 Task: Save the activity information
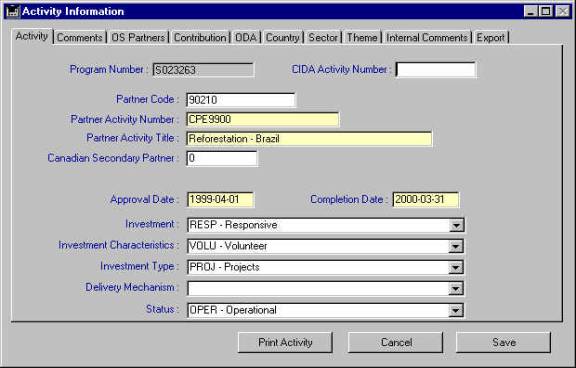click(x=504, y=342)
